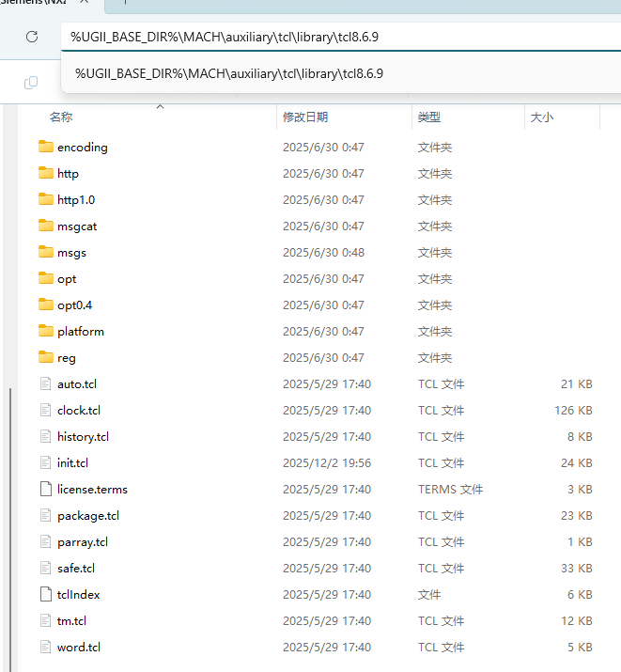Select the opt0.4 folder icon

coord(46,305)
